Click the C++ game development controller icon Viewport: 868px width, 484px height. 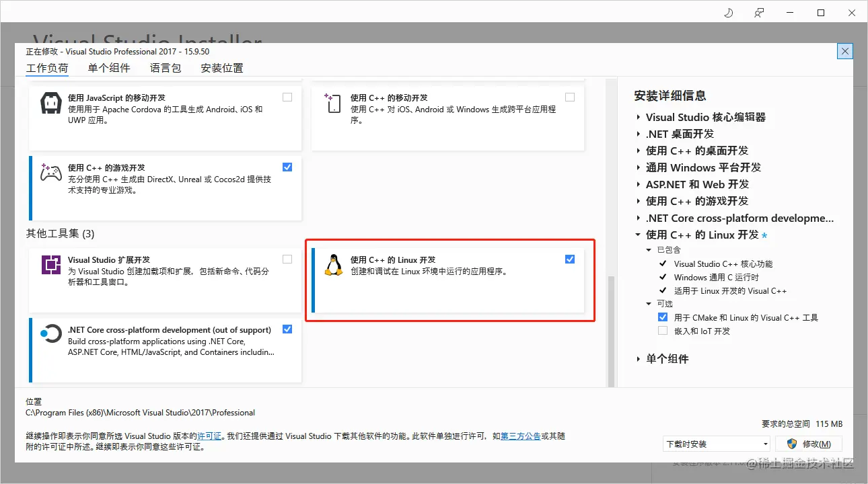tap(52, 173)
